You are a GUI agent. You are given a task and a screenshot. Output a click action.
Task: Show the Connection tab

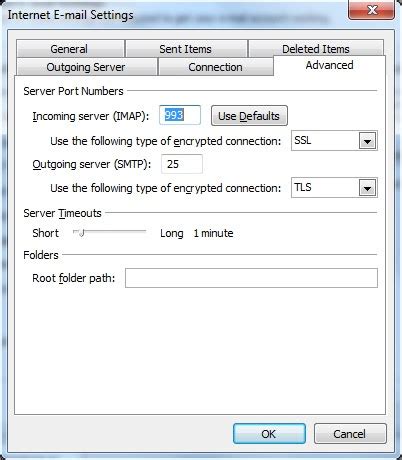(x=216, y=67)
